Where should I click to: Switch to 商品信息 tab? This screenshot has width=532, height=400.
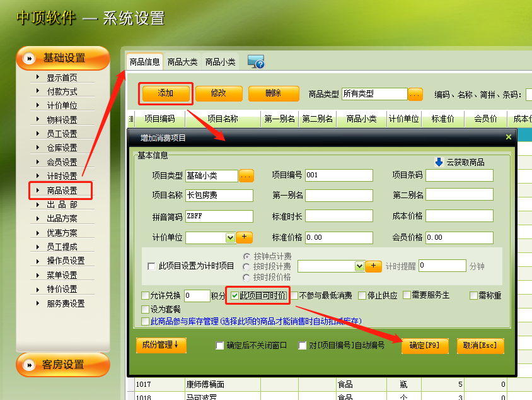coord(144,62)
